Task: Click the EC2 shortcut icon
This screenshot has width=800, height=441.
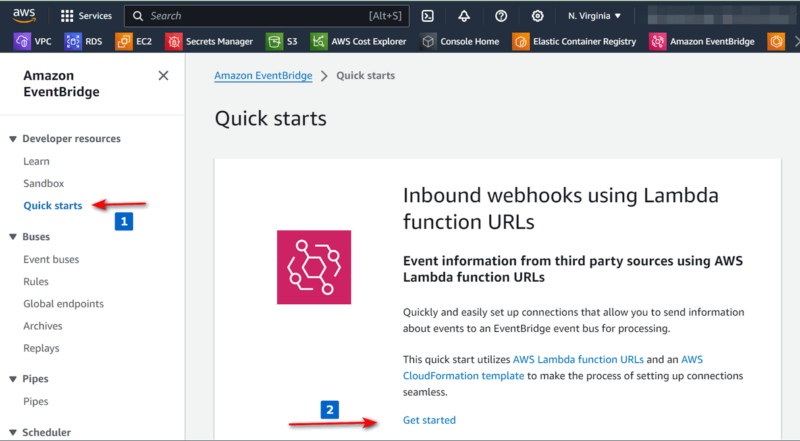Action: coord(123,41)
